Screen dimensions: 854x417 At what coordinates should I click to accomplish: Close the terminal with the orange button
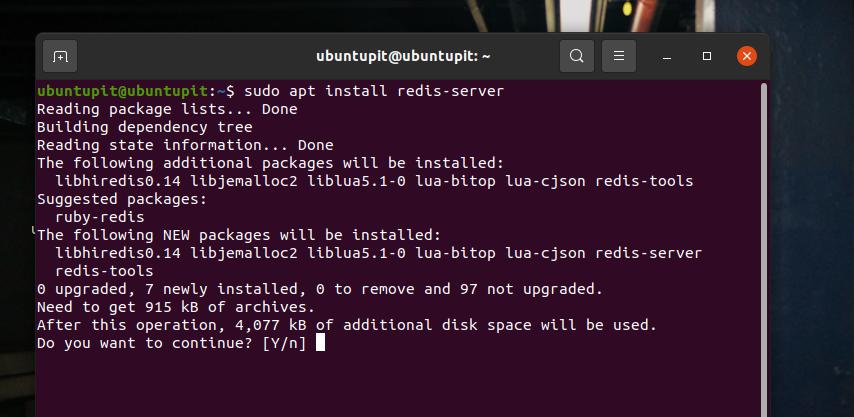(x=746, y=56)
